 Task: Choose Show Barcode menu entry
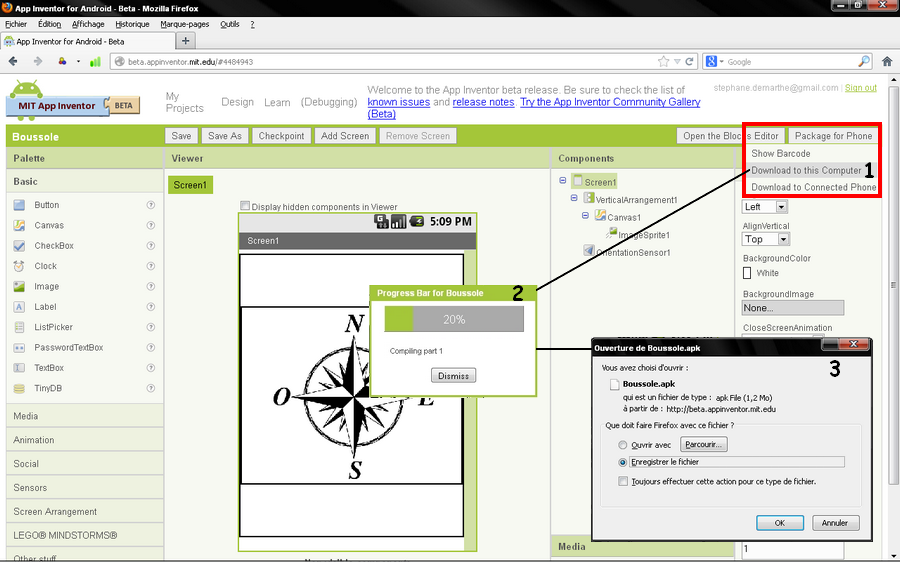pyautogui.click(x=781, y=153)
